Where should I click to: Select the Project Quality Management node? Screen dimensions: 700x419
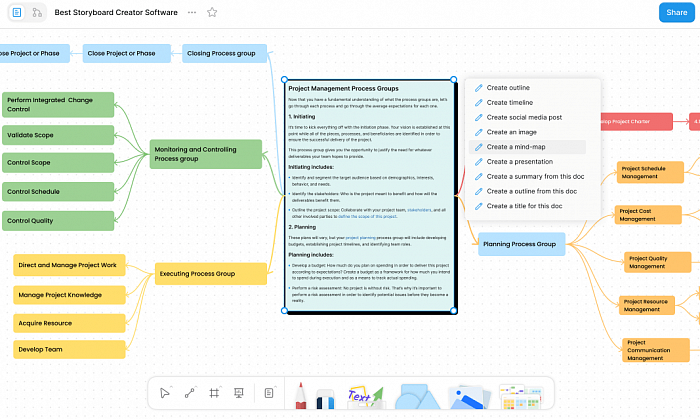point(658,262)
